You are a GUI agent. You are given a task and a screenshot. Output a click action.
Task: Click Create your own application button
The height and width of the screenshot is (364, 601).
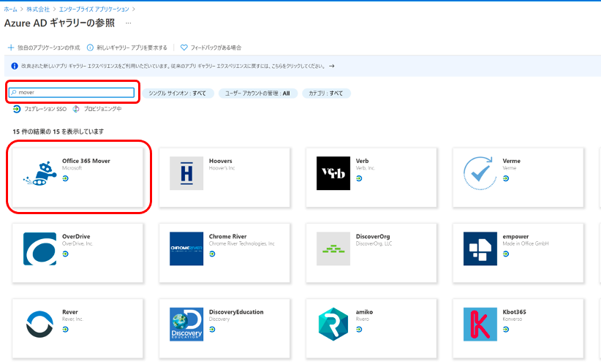(44, 48)
